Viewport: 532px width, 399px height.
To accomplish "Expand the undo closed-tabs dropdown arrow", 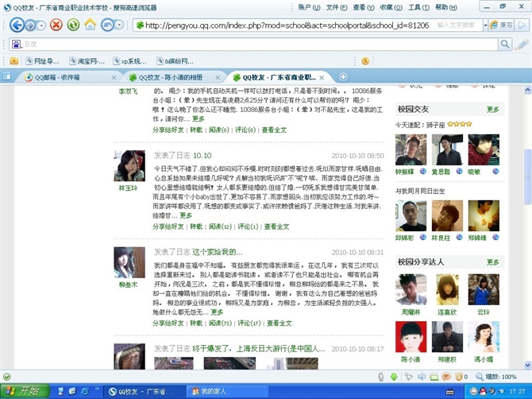I will tap(119, 25).
